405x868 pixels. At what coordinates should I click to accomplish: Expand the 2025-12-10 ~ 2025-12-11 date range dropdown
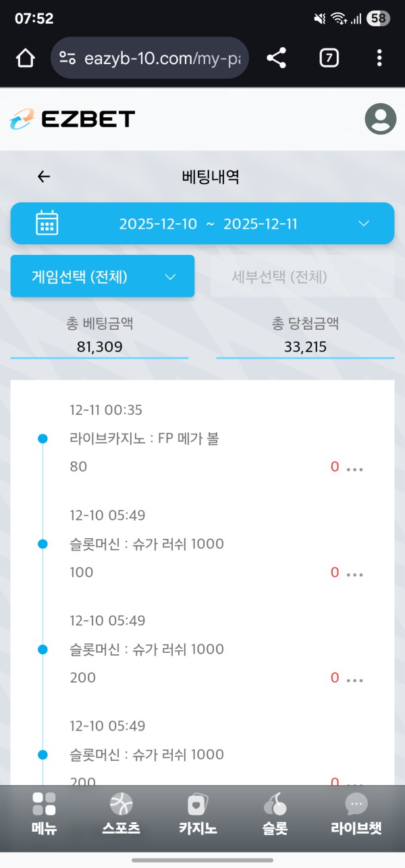coord(202,223)
